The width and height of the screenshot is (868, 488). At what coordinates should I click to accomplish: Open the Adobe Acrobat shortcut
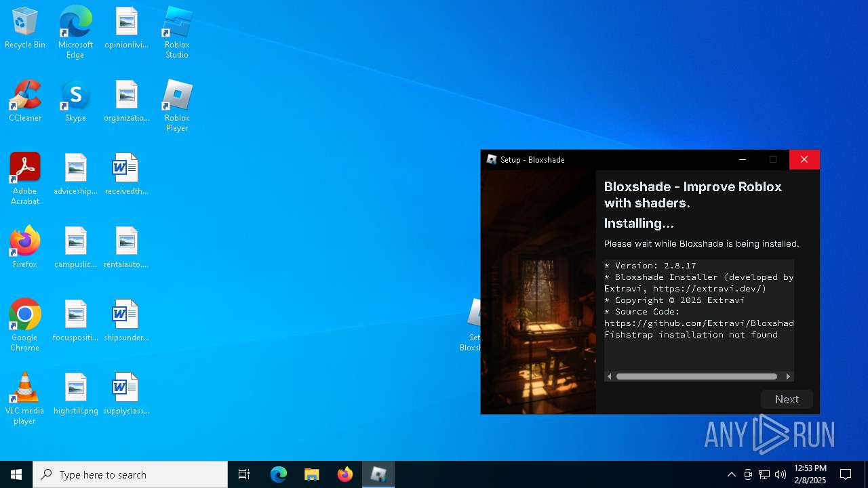[x=25, y=179]
